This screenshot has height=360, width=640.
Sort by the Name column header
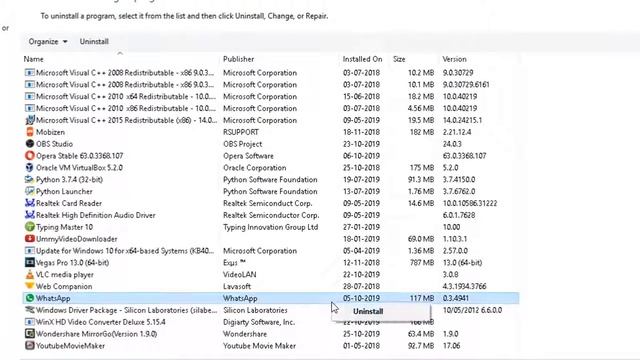pyautogui.click(x=33, y=59)
